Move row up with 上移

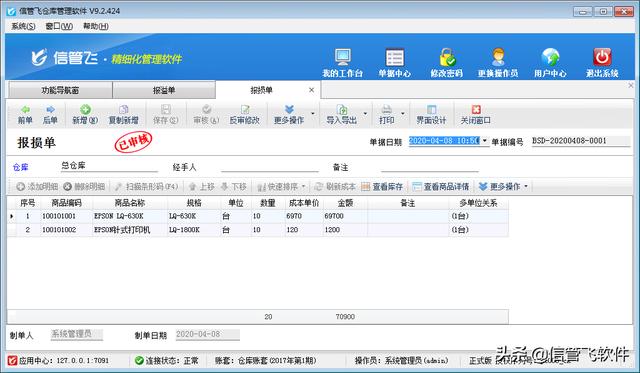[x=202, y=186]
